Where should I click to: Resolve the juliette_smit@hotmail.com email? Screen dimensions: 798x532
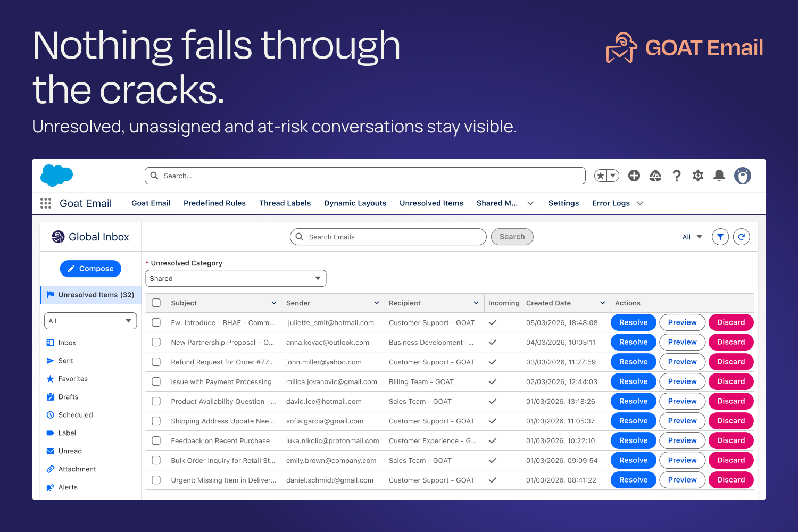coord(633,322)
